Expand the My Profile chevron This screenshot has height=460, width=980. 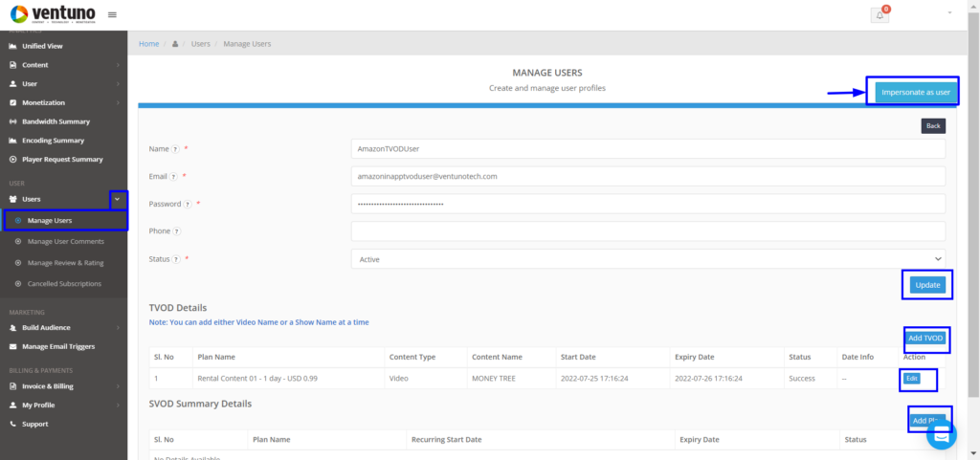coord(118,405)
